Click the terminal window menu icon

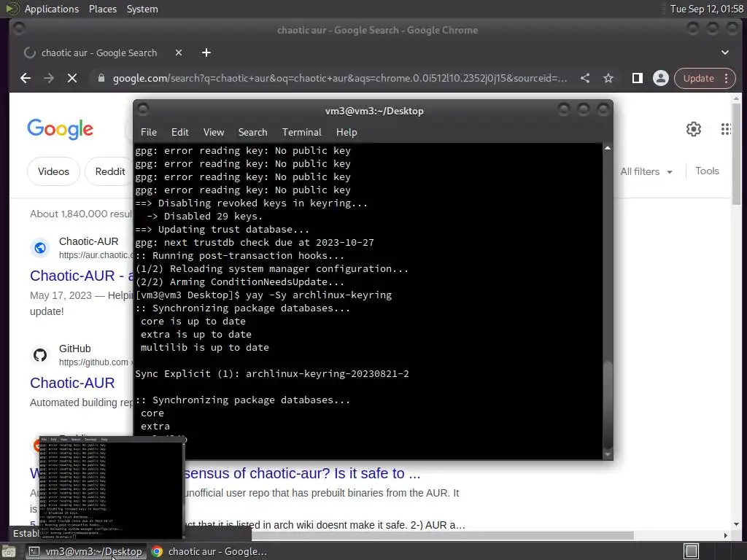coord(143,110)
